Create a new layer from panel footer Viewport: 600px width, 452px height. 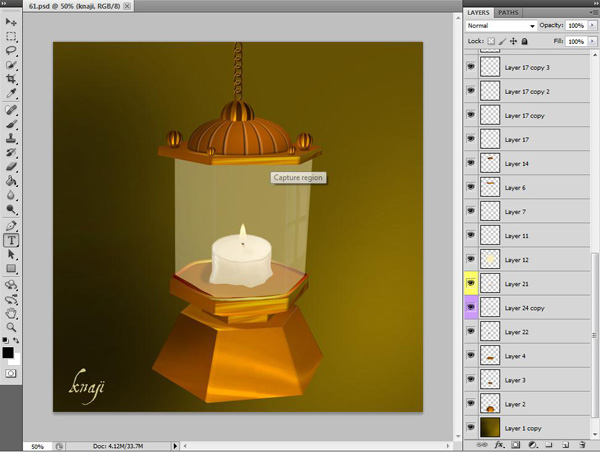[564, 444]
